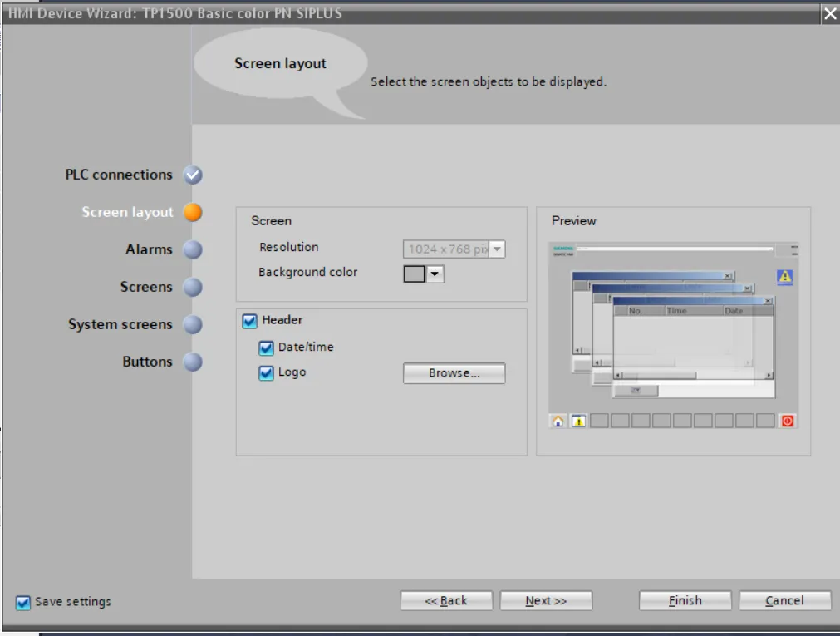The image size is (840, 636).
Task: Click the Siemens logo in the preview header
Action: pos(563,247)
